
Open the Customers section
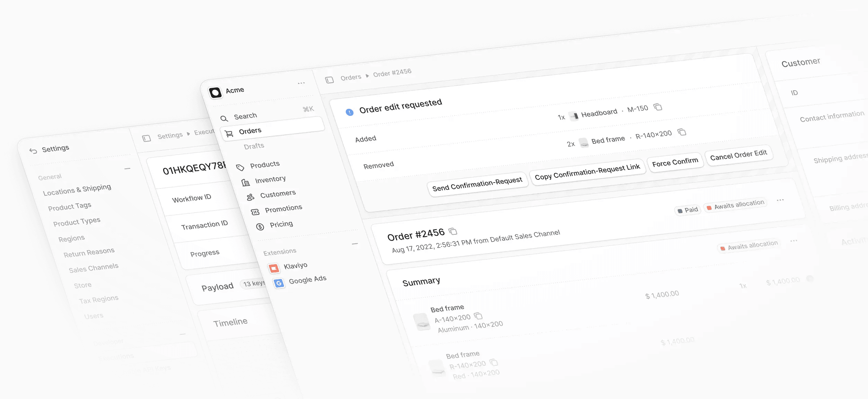click(278, 194)
